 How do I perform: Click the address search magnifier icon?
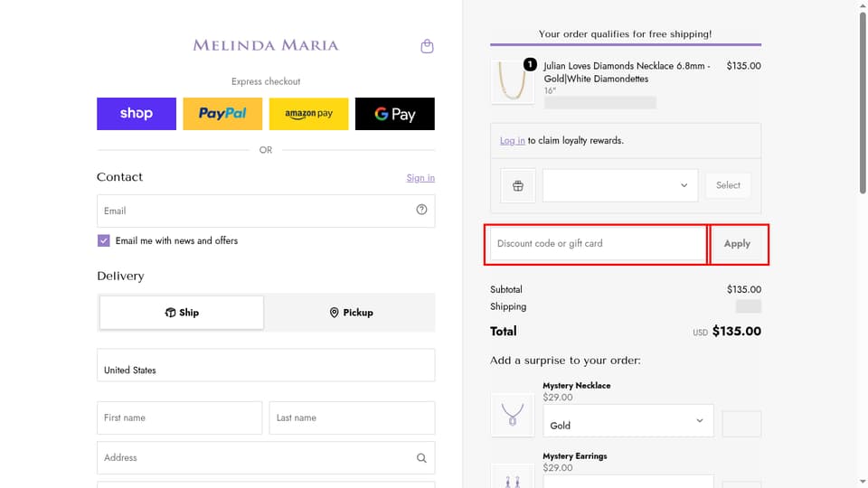click(422, 458)
